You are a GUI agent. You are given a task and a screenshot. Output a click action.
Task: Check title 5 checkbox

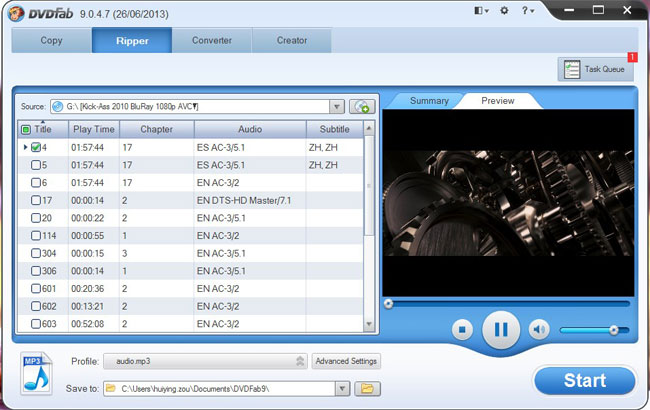(x=36, y=165)
